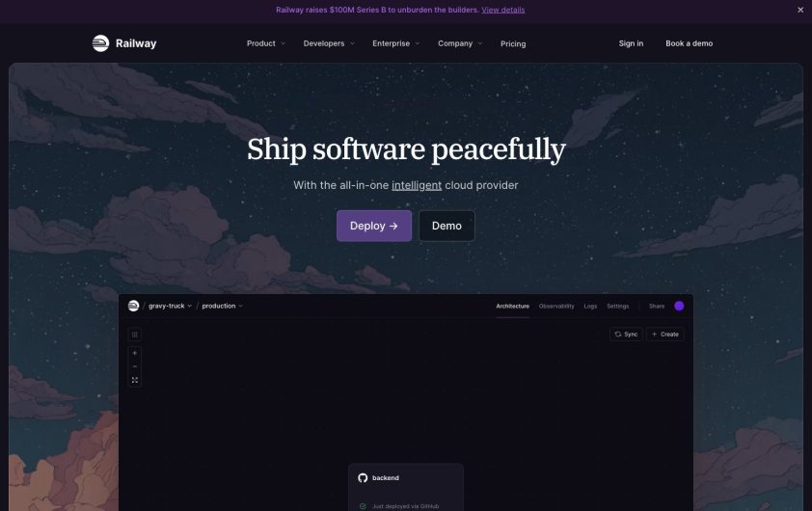Click the purple Deploy button
The image size is (812, 511).
coord(374,226)
